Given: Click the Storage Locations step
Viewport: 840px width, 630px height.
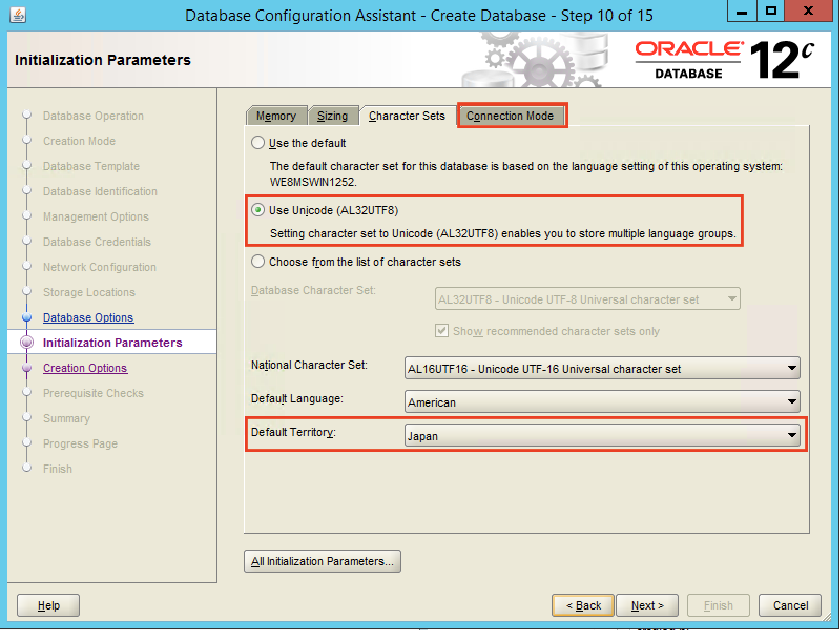Looking at the screenshot, I should pyautogui.click(x=89, y=292).
